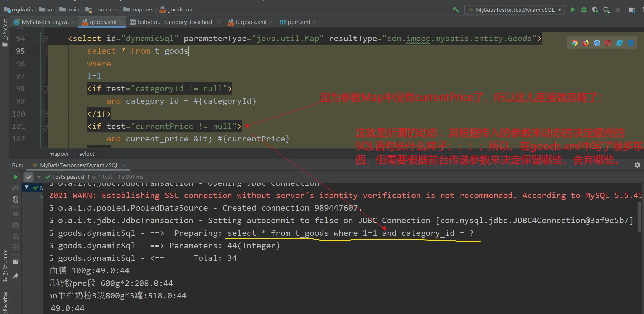The height and width of the screenshot is (314, 644).
Task: Open Run panel settings gear
Action: click(x=637, y=165)
